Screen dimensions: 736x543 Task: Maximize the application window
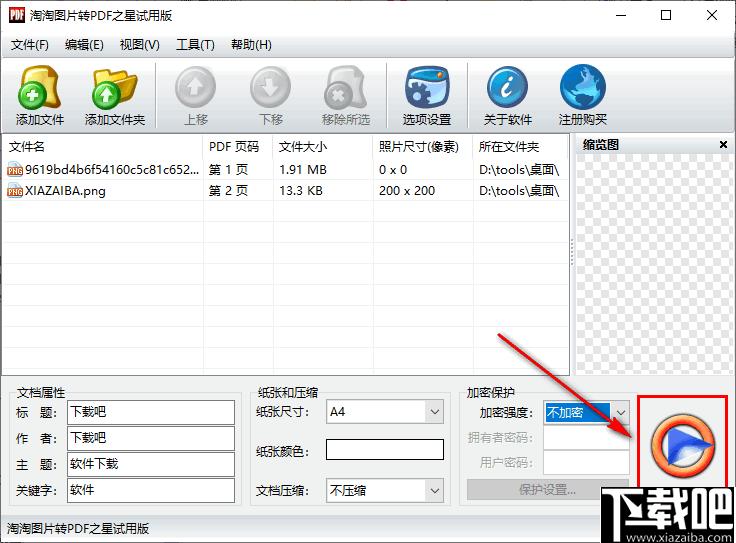(x=666, y=15)
